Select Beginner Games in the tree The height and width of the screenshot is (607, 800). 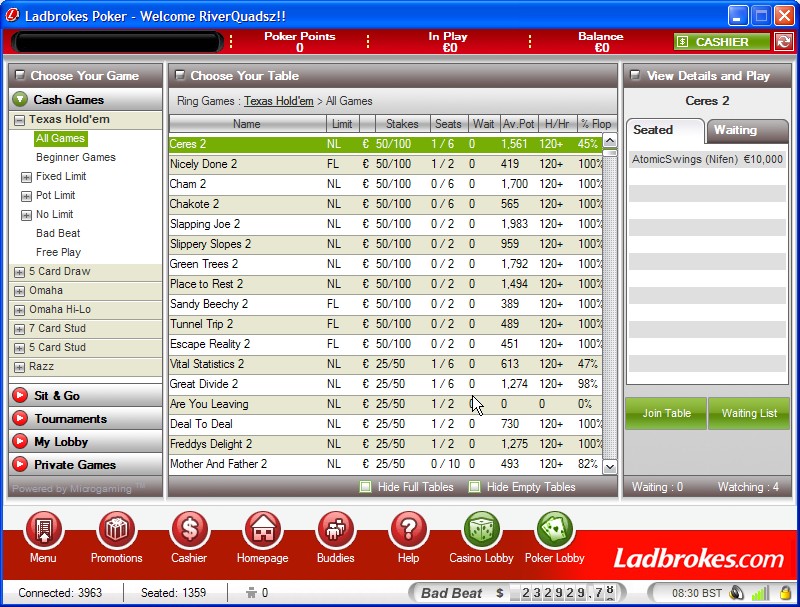click(76, 157)
